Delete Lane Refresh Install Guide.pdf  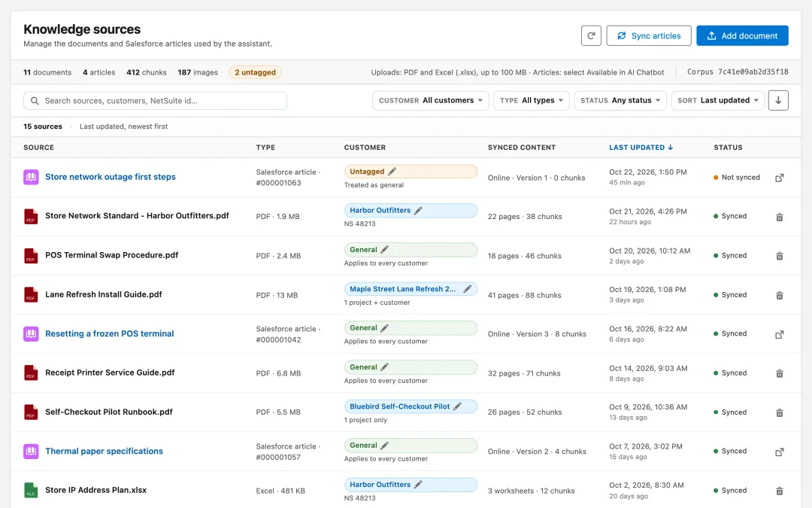tap(780, 296)
